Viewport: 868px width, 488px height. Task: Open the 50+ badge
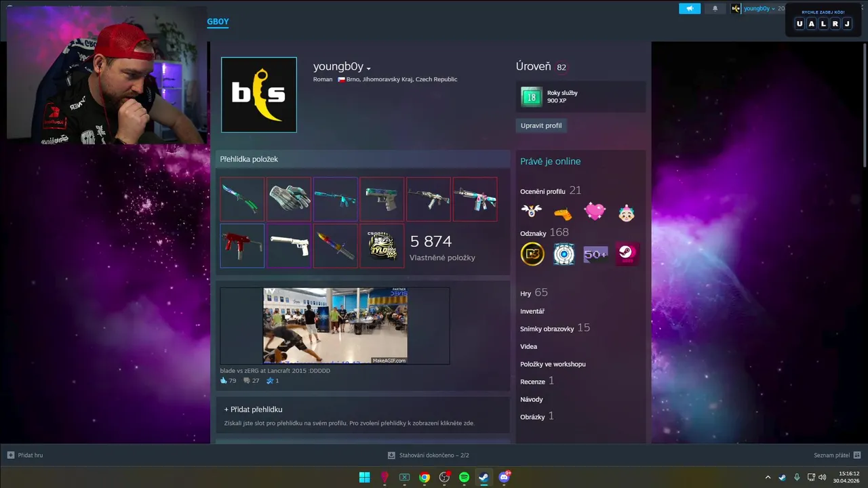tap(595, 254)
